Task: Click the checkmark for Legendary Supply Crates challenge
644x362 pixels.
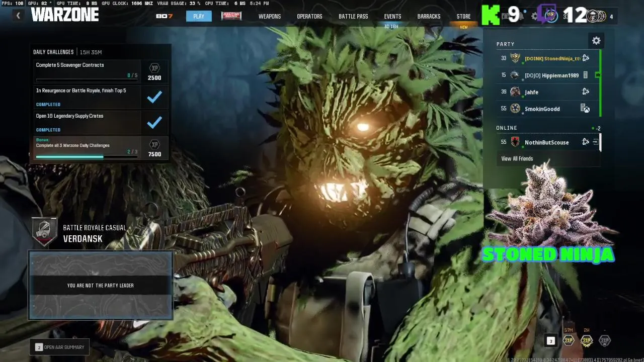Action: pos(154,122)
